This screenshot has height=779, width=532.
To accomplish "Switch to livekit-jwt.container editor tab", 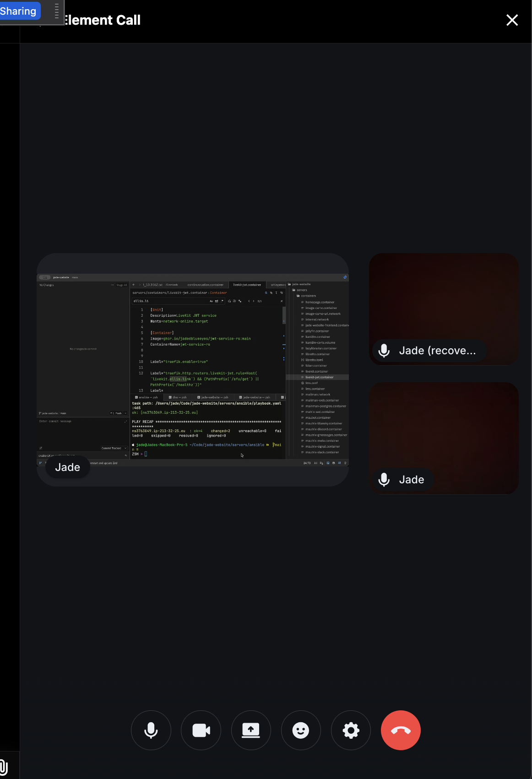I will [x=247, y=285].
